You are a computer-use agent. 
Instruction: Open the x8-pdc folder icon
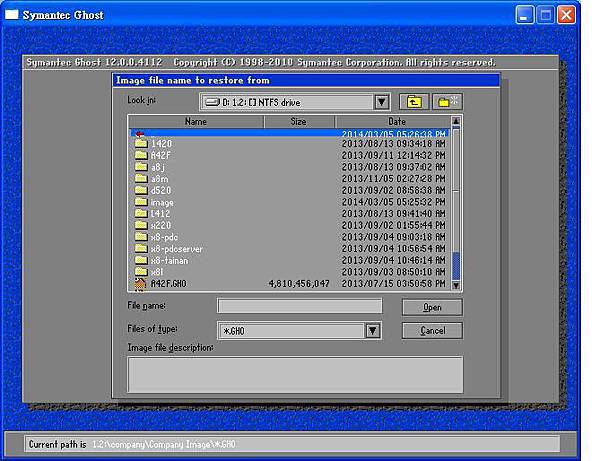[141, 237]
